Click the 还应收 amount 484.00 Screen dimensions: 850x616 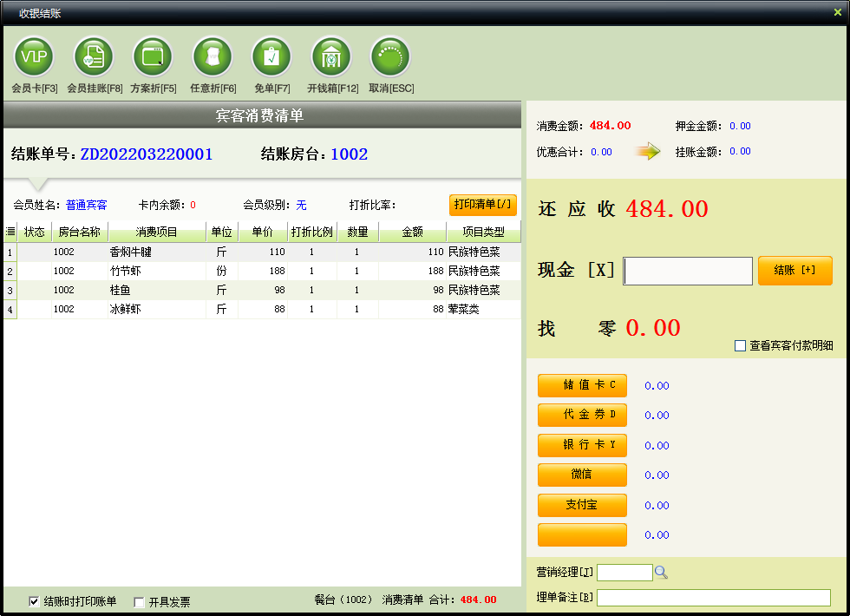click(667, 209)
